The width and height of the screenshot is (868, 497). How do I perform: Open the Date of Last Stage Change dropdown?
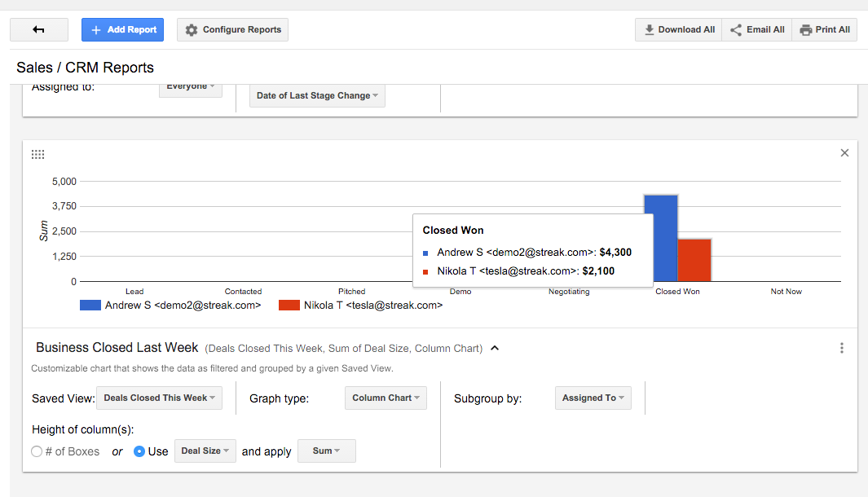point(317,96)
